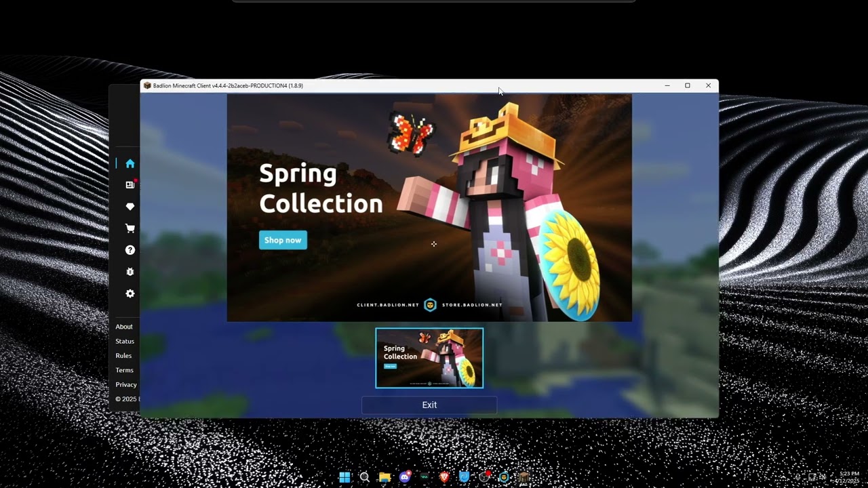Open the Minecraft game taskbar icon
The width and height of the screenshot is (868, 488).
(524, 477)
